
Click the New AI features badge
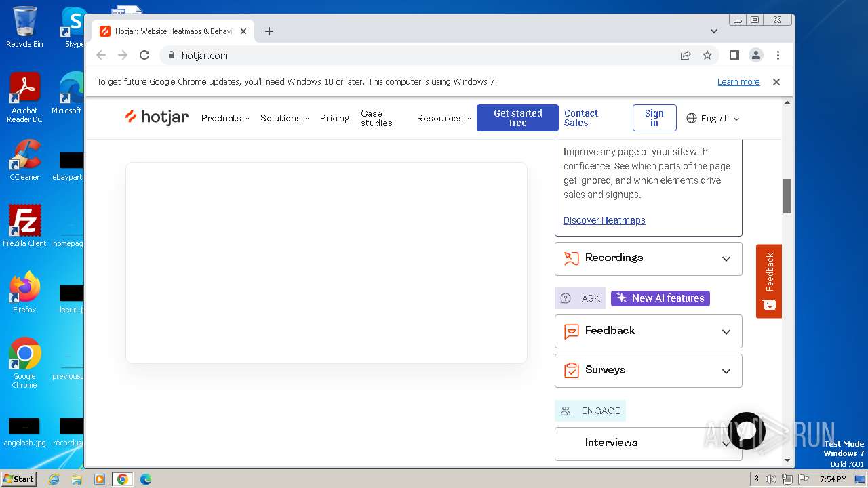pos(660,298)
